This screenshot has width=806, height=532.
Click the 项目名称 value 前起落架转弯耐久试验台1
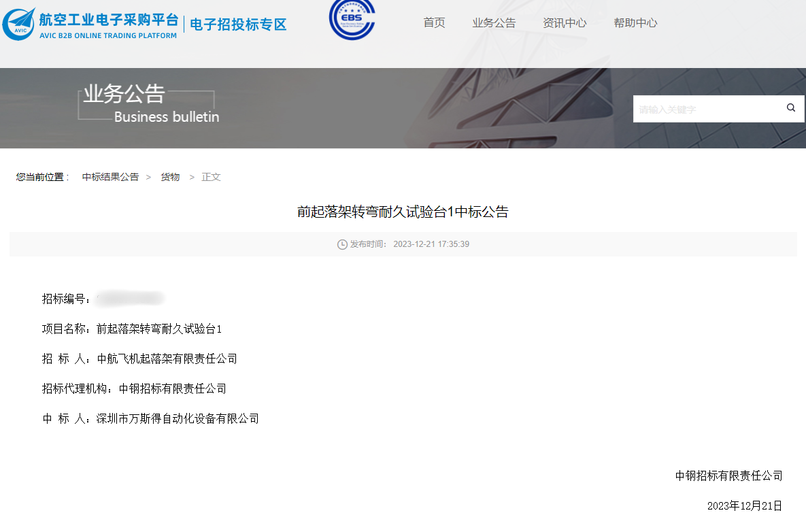[x=159, y=329]
